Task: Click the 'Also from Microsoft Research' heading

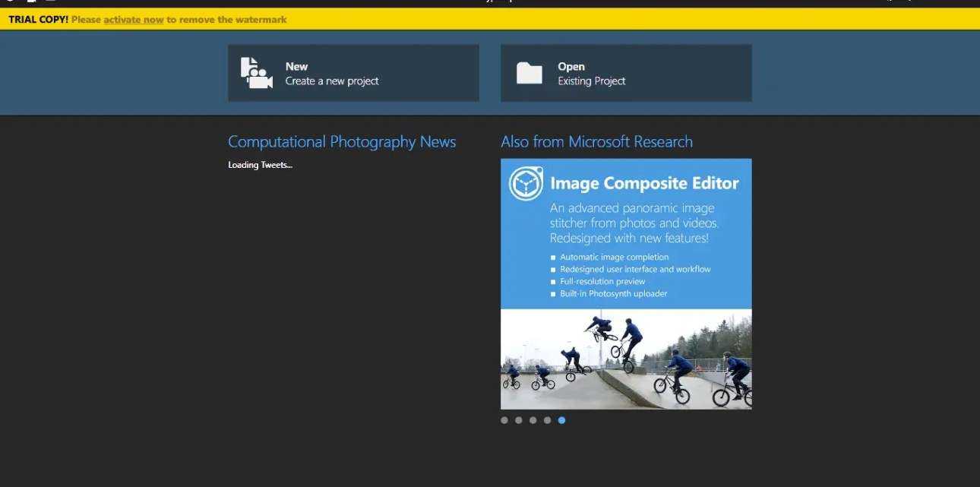Action: pos(596,142)
